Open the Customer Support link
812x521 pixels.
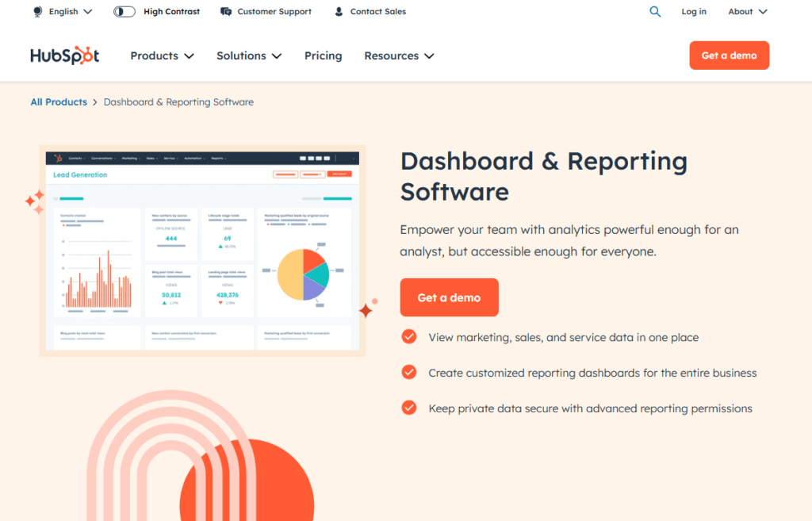266,11
